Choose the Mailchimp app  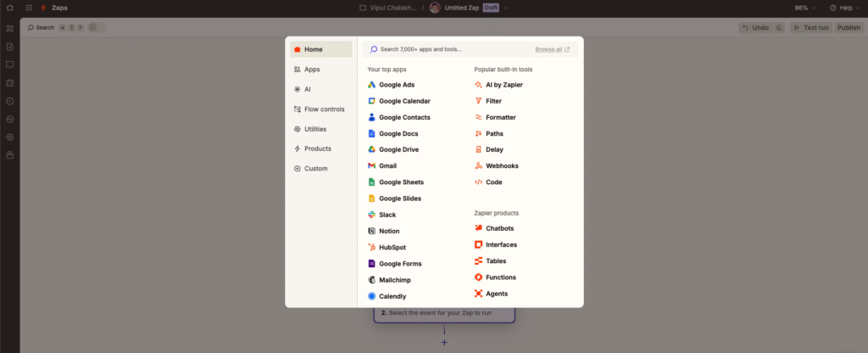point(389,280)
